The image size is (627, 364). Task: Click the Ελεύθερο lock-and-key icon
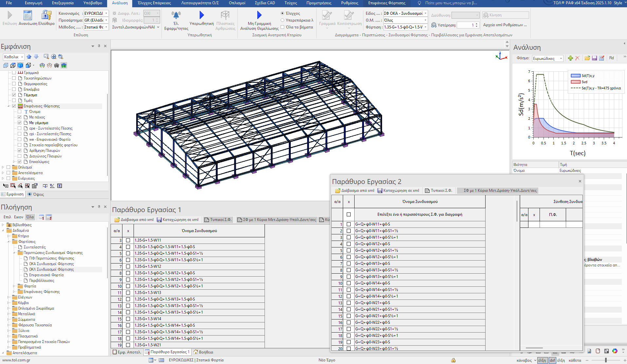coord(46,15)
